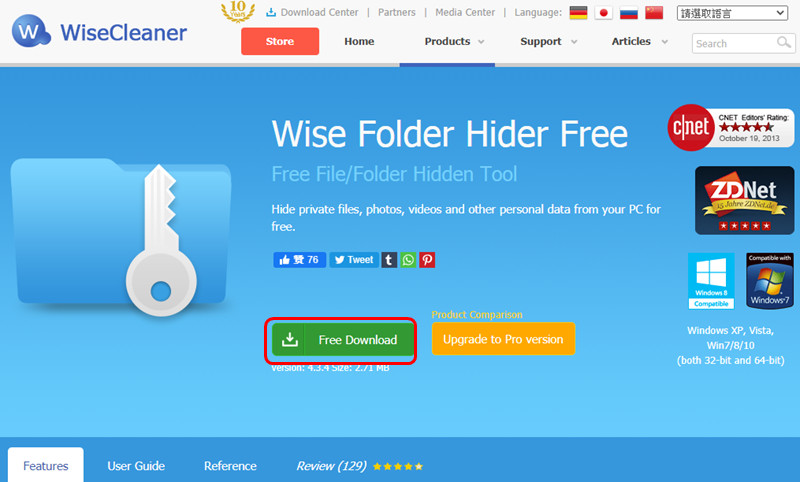The image size is (800, 482).
Task: Click the green Free Download button
Action: [x=342, y=340]
